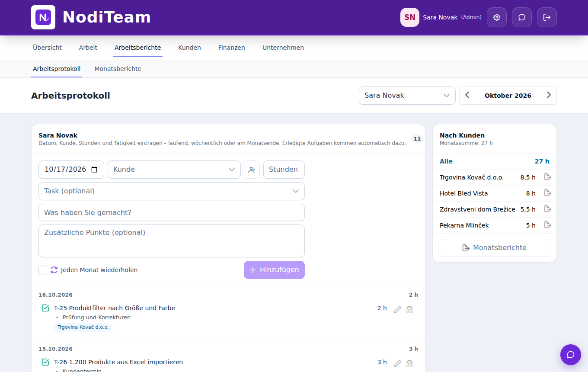This screenshot has width=588, height=372.
Task: Open the Sara Novak employee dropdown
Action: pyautogui.click(x=407, y=96)
